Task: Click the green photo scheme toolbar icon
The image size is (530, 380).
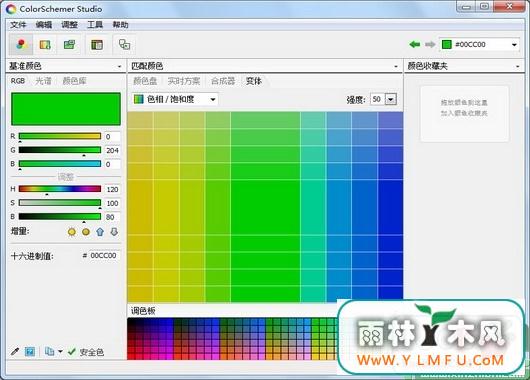Action: (x=69, y=45)
